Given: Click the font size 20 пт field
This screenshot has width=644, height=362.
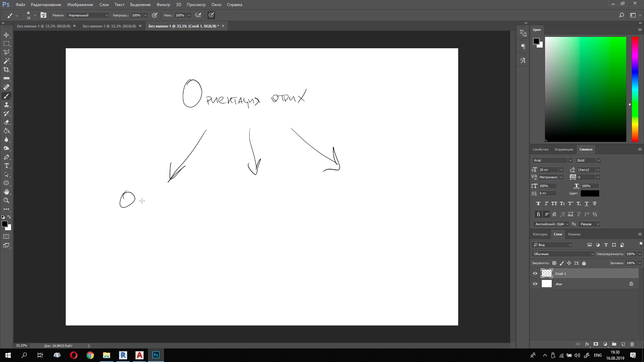Looking at the screenshot, I should [548, 170].
